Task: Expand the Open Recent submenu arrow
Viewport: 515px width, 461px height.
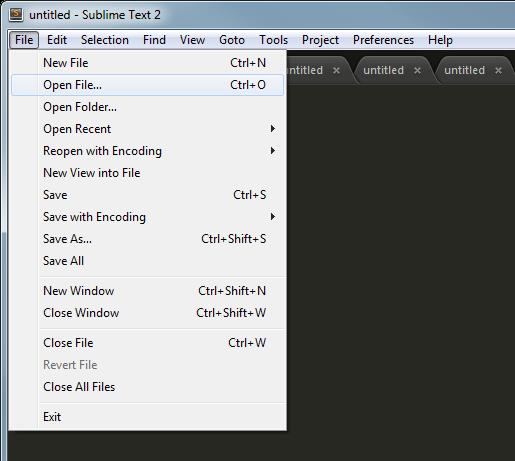Action: 273,129
